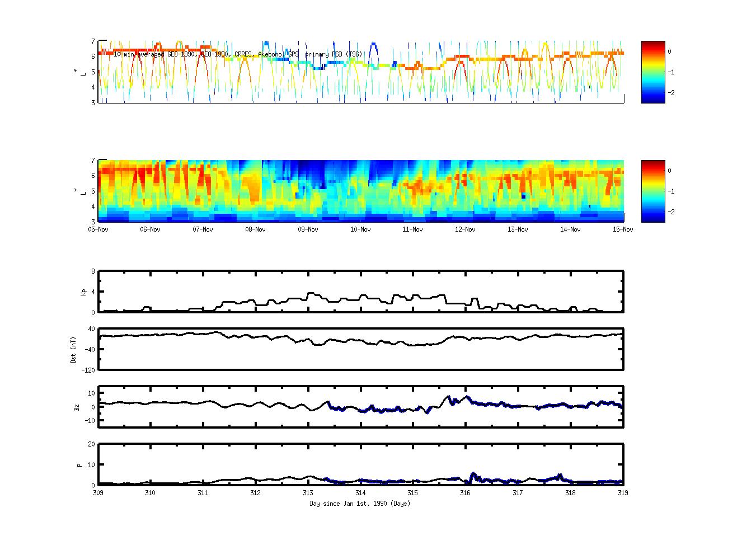Image resolution: width=756 pixels, height=545 pixels.
Task: Select day 309 on bottom axis
Action: [98, 493]
